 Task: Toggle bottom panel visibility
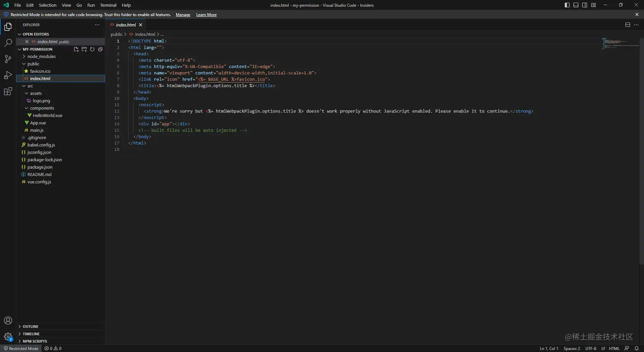[x=576, y=5]
